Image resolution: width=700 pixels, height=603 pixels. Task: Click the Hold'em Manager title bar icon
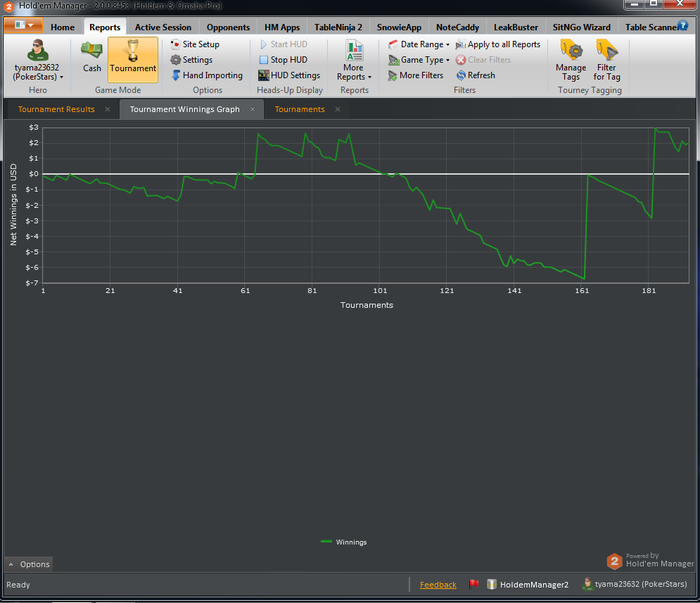point(9,6)
